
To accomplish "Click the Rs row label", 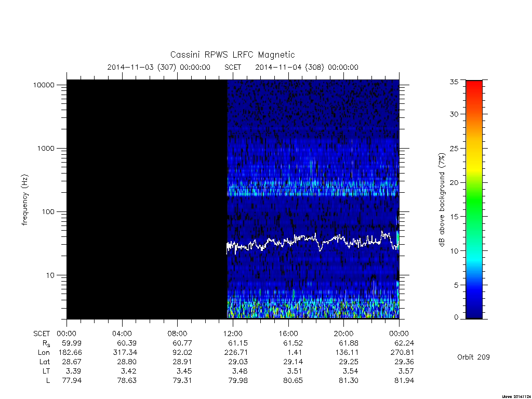I will click(x=46, y=344).
